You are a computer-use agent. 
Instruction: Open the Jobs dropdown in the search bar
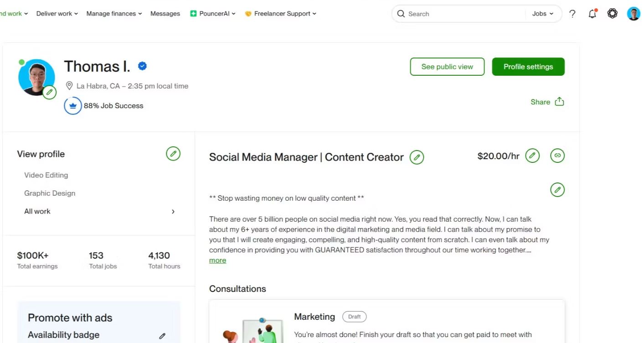click(x=543, y=14)
